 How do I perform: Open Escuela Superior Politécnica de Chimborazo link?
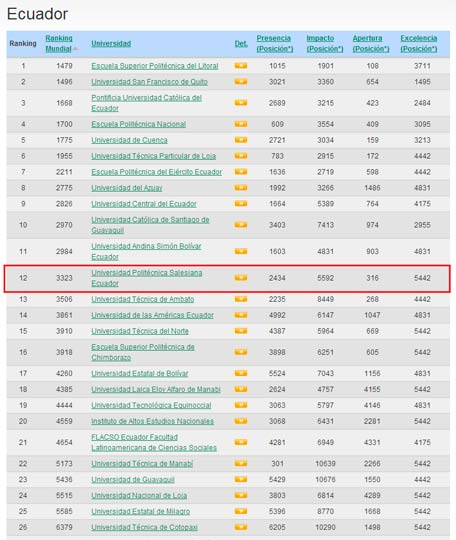[x=143, y=352]
